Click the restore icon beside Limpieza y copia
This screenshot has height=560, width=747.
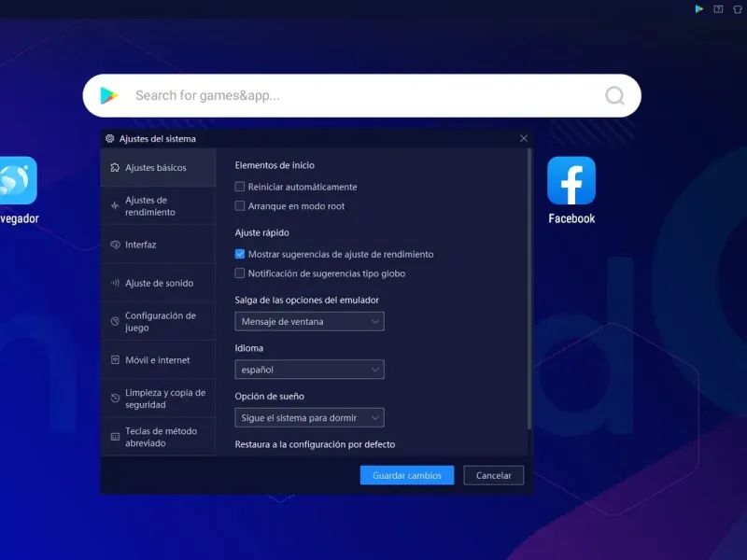pos(115,399)
